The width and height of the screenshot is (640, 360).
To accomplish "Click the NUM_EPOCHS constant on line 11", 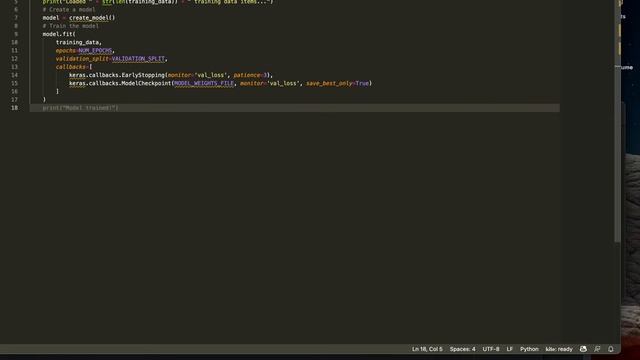I will tap(95, 51).
